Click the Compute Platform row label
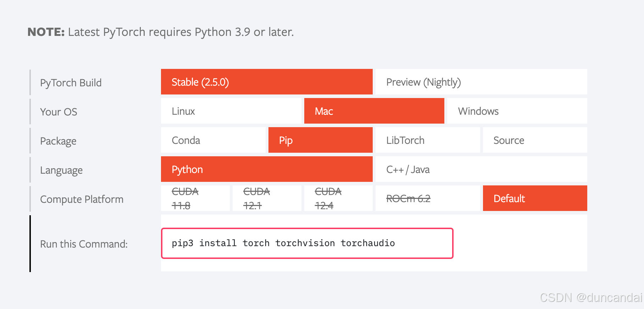The width and height of the screenshot is (644, 309). coord(82,199)
